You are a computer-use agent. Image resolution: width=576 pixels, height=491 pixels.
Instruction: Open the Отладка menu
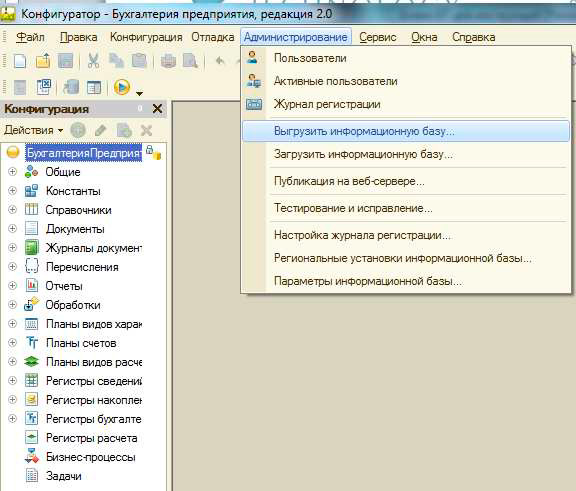click(213, 37)
